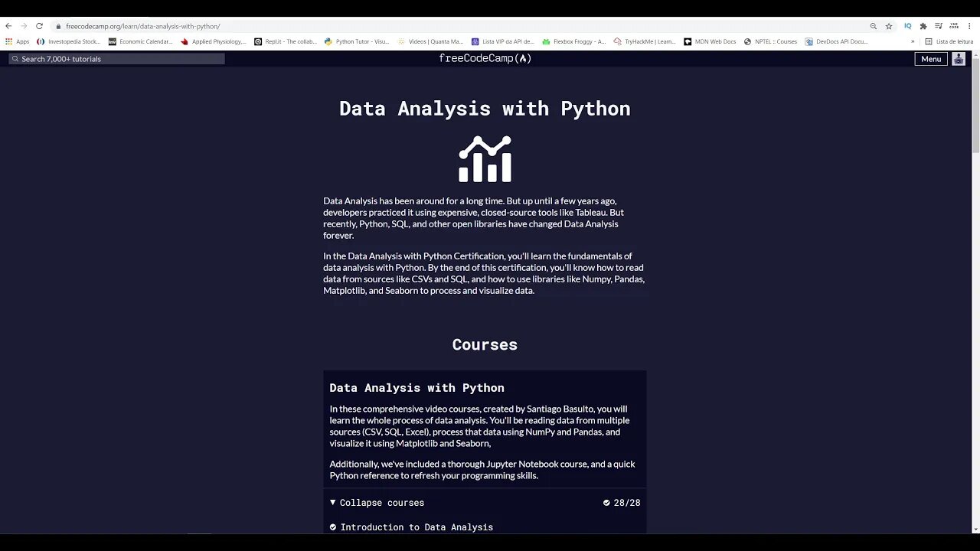Click the Courses heading
The width and height of the screenshot is (980, 551).
point(485,344)
